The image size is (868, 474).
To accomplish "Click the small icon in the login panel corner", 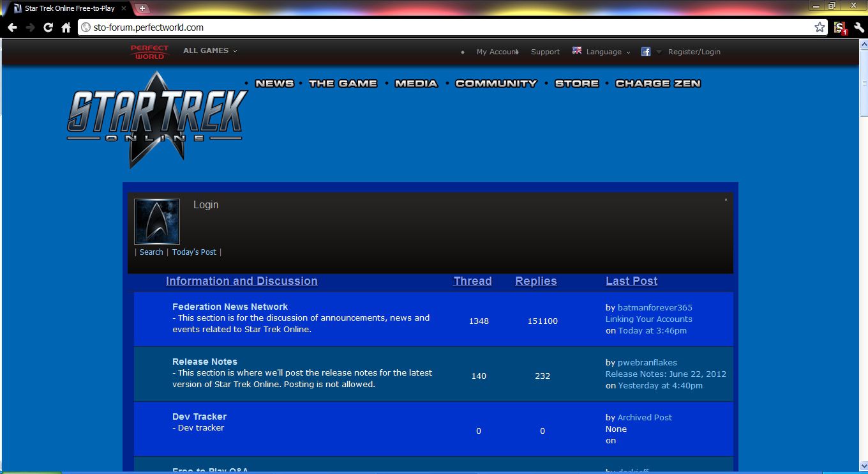I will pyautogui.click(x=726, y=200).
